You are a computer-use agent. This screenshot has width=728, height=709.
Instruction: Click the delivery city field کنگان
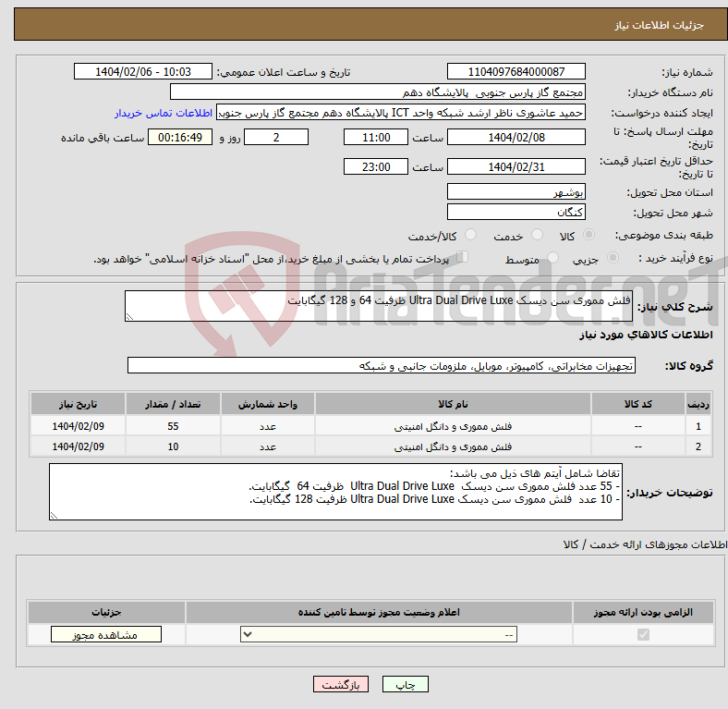[x=516, y=212]
